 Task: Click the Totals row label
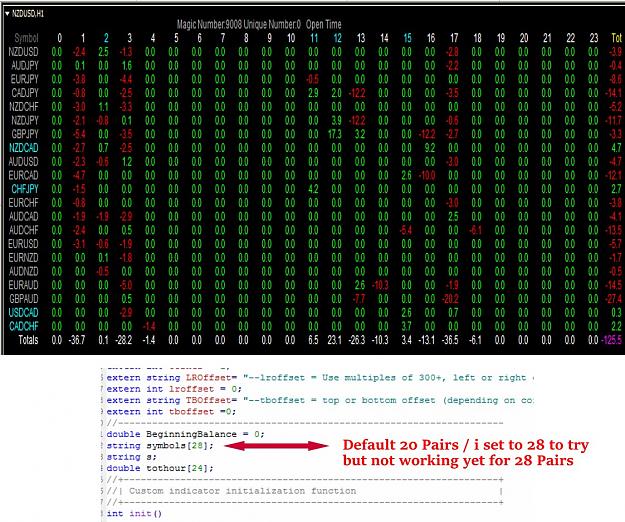28,340
